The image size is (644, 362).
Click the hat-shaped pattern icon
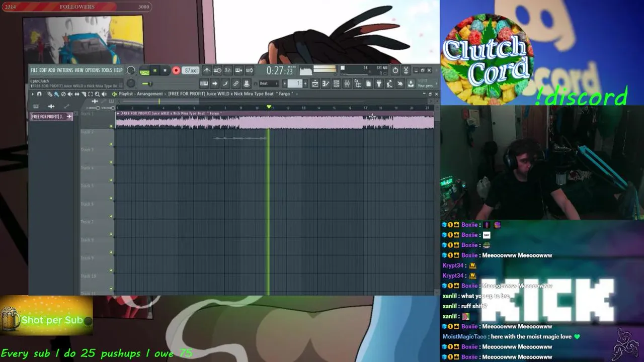click(x=247, y=83)
